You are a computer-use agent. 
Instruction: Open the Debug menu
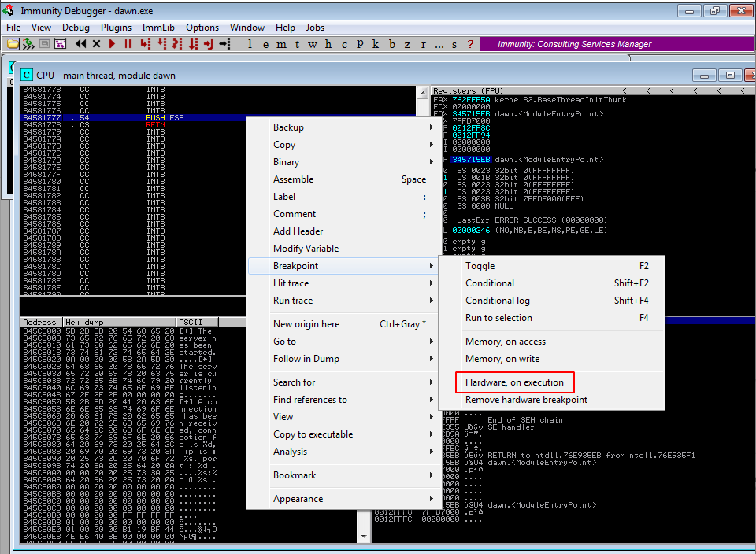tap(76, 28)
